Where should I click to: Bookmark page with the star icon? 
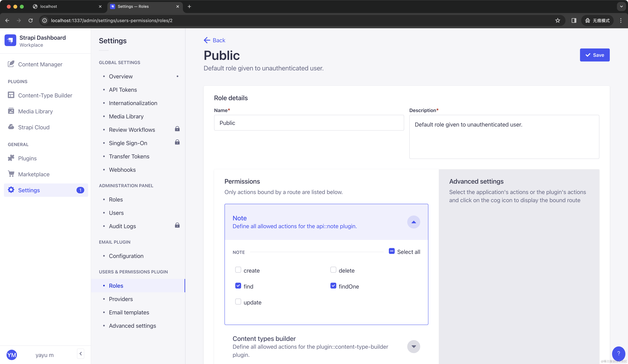point(558,20)
